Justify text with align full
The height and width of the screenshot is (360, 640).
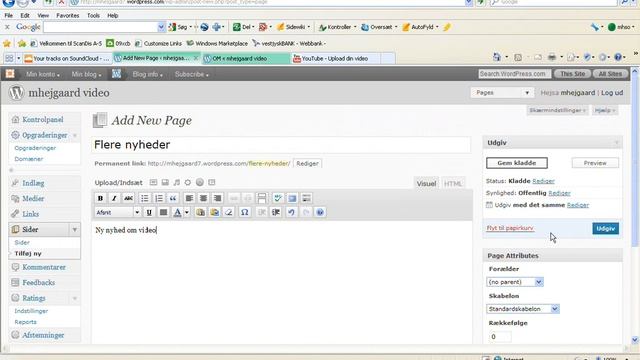[x=163, y=212]
